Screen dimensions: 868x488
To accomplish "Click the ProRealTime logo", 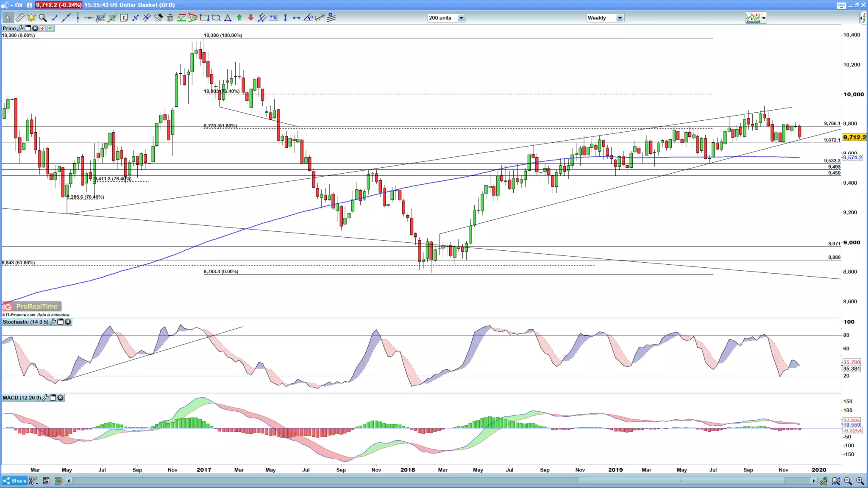I will point(32,306).
